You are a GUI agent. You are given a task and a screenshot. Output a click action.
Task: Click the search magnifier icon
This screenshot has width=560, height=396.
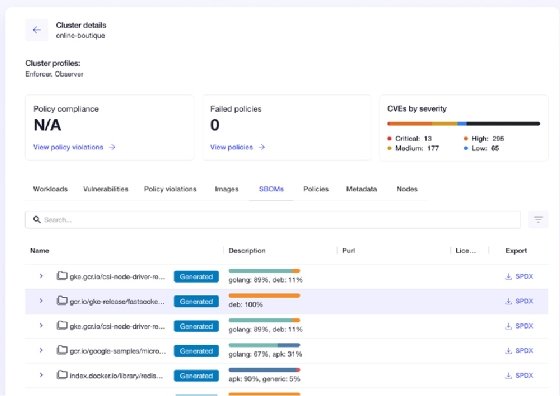[x=36, y=220]
